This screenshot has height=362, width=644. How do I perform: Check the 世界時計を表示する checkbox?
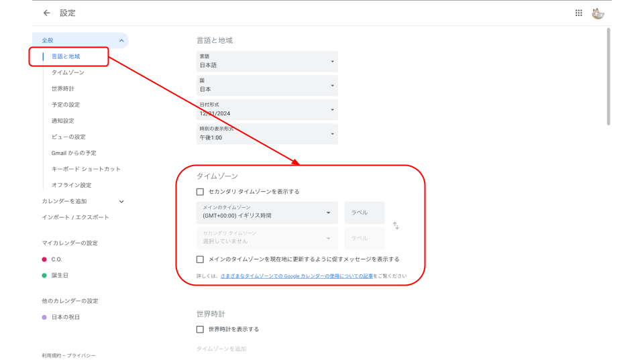click(x=200, y=329)
